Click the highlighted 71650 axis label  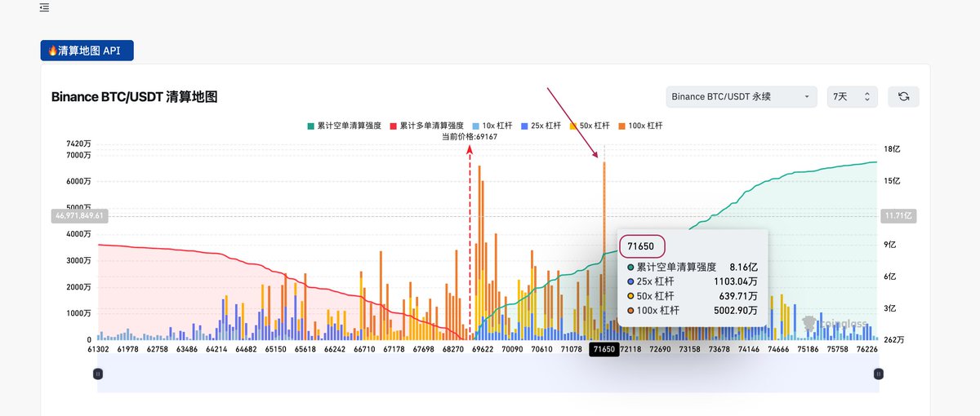coord(604,349)
